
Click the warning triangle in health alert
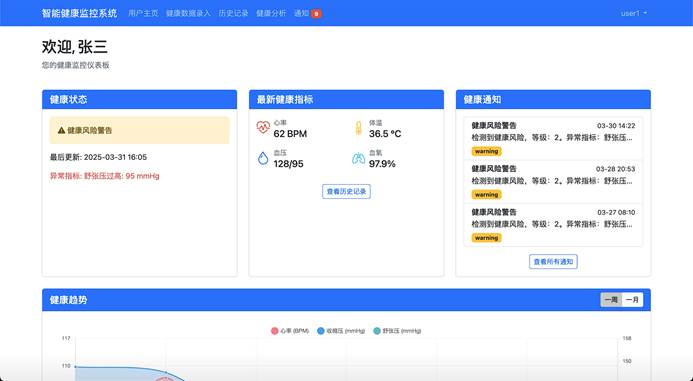click(x=61, y=130)
